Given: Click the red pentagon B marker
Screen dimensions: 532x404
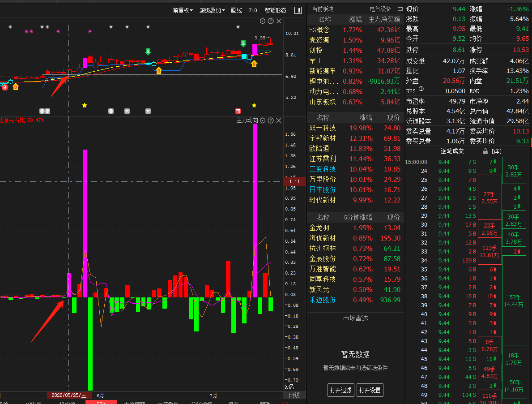Looking at the screenshot, I should click(5, 87).
